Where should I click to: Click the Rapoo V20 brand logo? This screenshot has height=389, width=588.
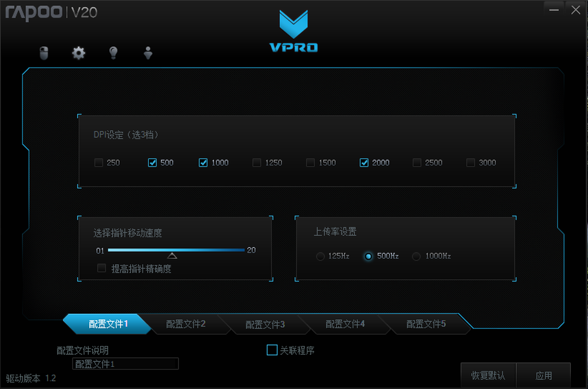[x=51, y=12]
